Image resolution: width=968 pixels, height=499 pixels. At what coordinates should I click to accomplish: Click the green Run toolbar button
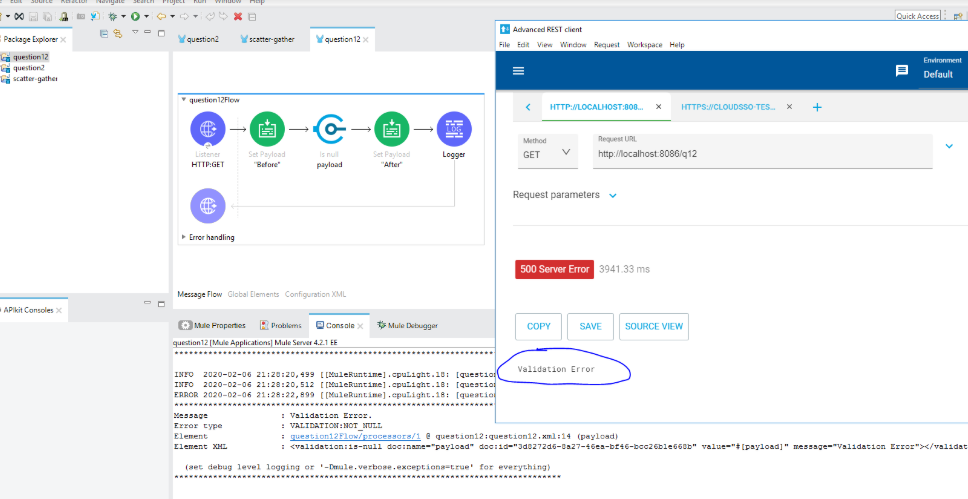134,16
